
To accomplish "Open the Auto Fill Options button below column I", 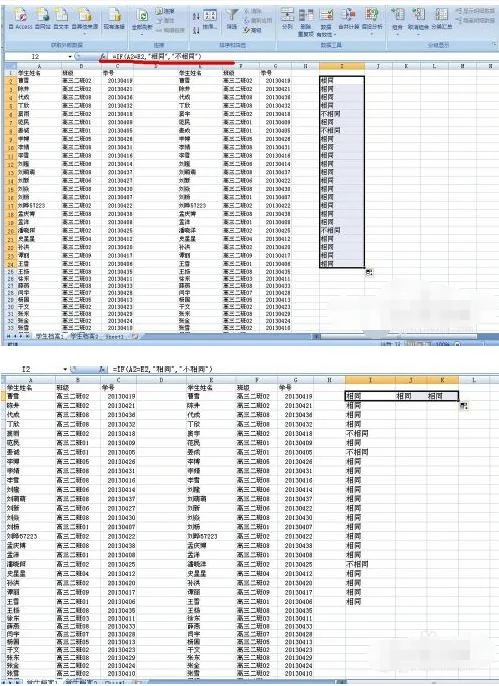I will [369, 272].
